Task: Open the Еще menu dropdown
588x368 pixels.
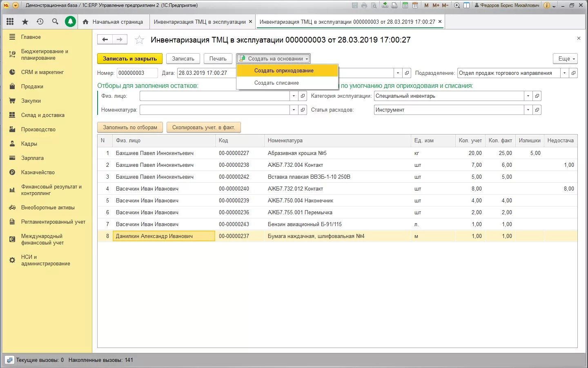Action: click(x=566, y=58)
